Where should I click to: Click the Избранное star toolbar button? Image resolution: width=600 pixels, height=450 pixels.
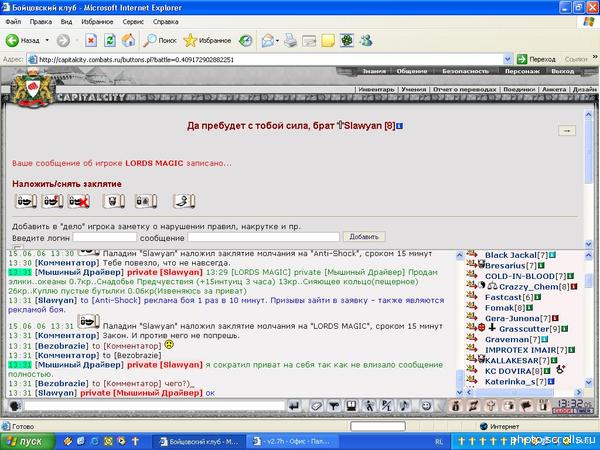coord(207,40)
